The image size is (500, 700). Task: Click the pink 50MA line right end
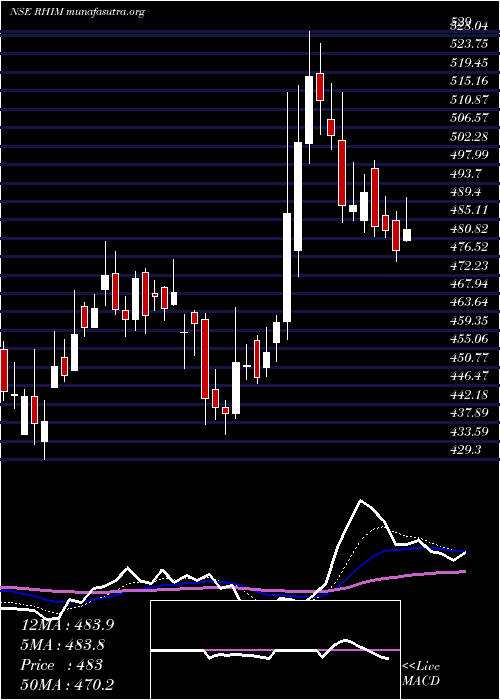[x=464, y=571]
